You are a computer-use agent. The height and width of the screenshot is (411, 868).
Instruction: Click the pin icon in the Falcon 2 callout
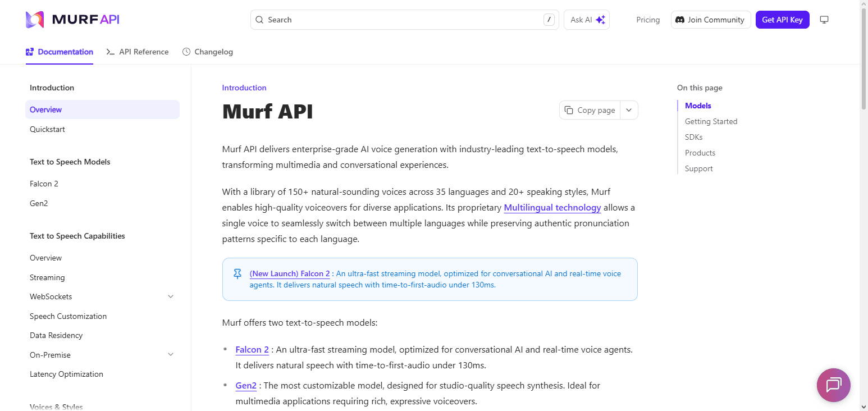point(237,274)
